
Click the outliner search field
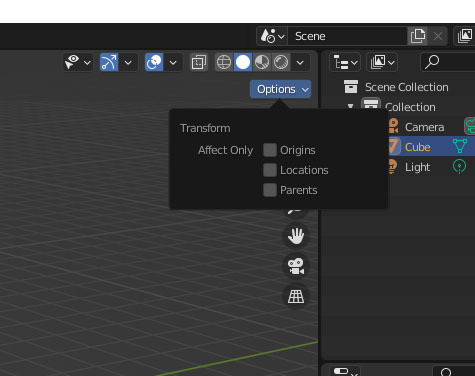coord(448,62)
